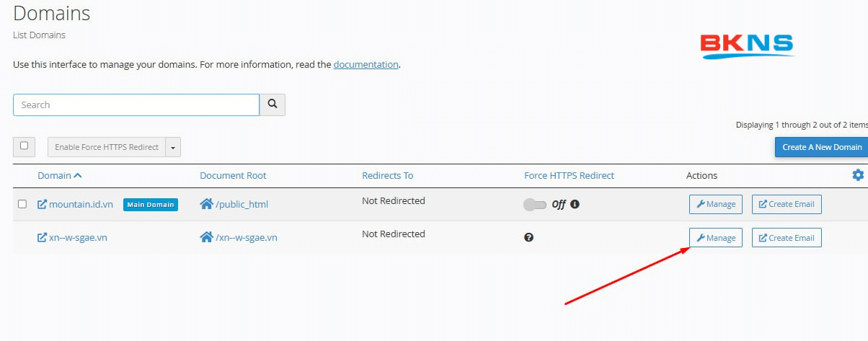Sort by Redirects To column
Screen dimensions: 868x341
click(x=387, y=175)
